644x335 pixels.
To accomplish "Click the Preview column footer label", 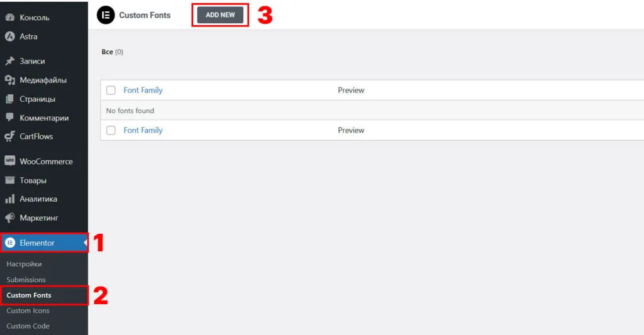I will (x=351, y=130).
